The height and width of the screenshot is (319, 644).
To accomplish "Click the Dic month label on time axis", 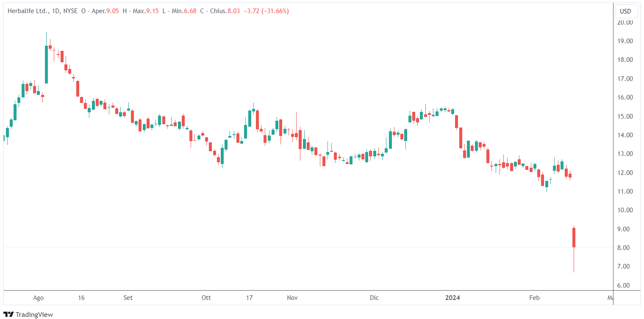I will (374, 298).
